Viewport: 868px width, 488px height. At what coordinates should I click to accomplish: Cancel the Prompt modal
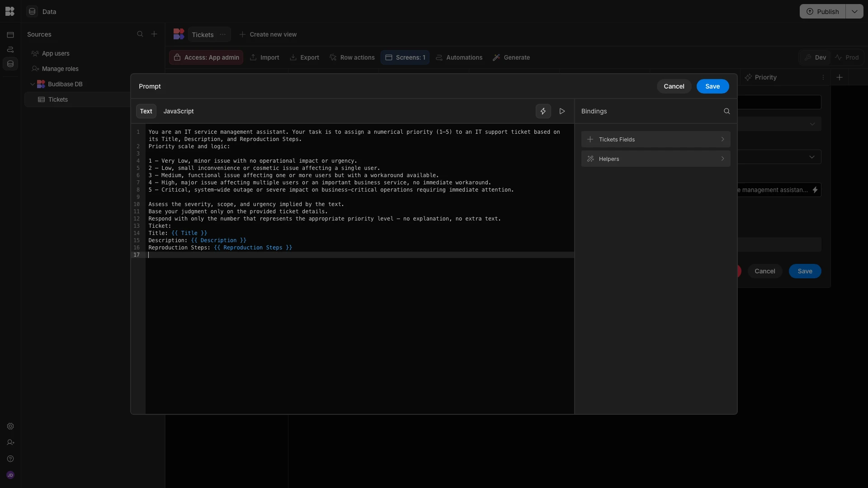[x=674, y=86]
